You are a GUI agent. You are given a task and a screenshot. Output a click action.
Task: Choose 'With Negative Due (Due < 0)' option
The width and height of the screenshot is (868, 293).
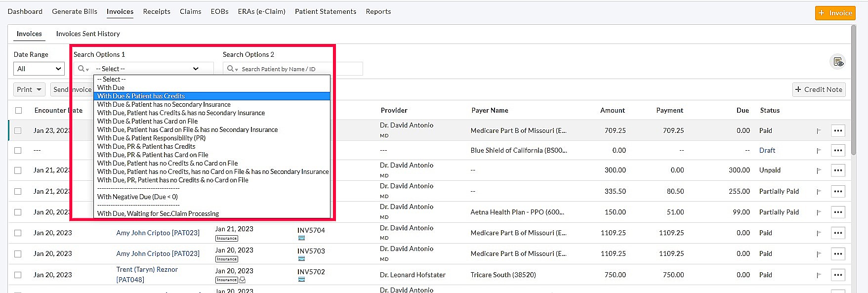[x=212, y=197]
